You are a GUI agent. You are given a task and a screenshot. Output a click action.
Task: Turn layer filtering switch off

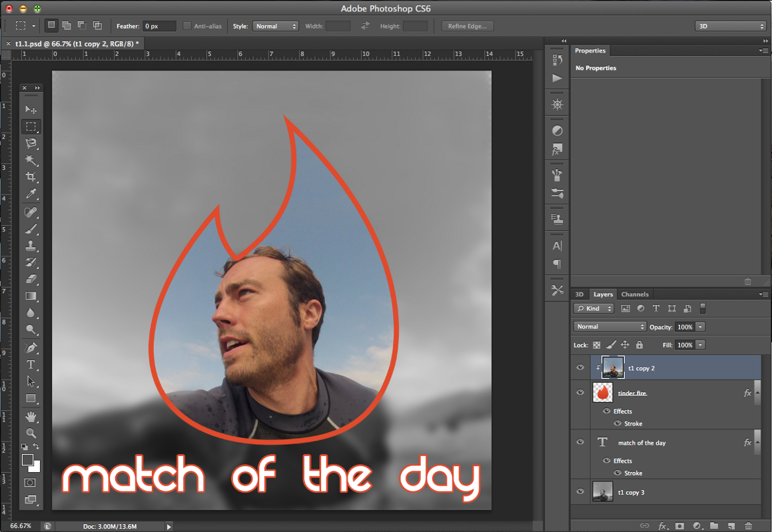(703, 308)
